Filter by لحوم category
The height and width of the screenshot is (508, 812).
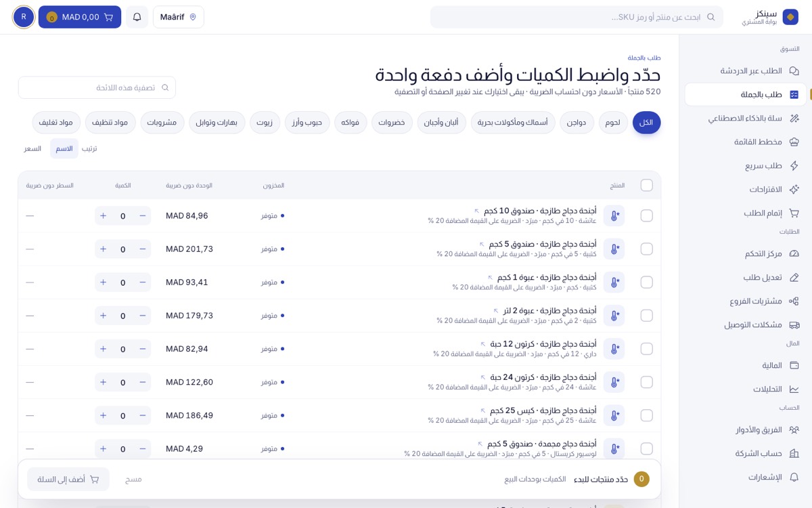[614, 123]
